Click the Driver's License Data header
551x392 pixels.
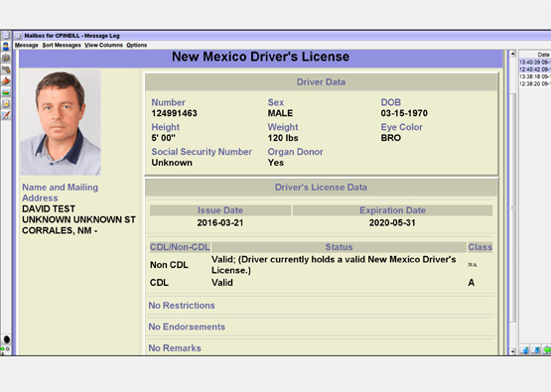pyautogui.click(x=322, y=188)
